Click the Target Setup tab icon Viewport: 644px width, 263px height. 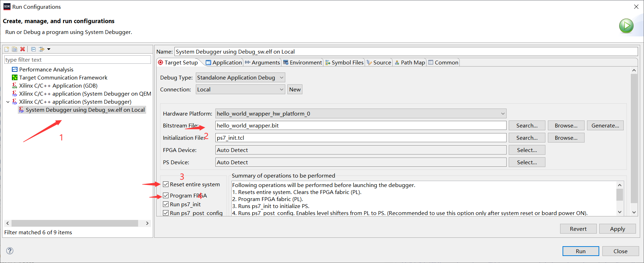pyautogui.click(x=160, y=62)
